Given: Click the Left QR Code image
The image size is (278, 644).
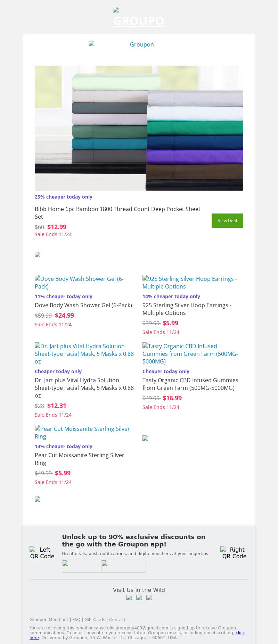Looking at the screenshot, I should (42, 553).
